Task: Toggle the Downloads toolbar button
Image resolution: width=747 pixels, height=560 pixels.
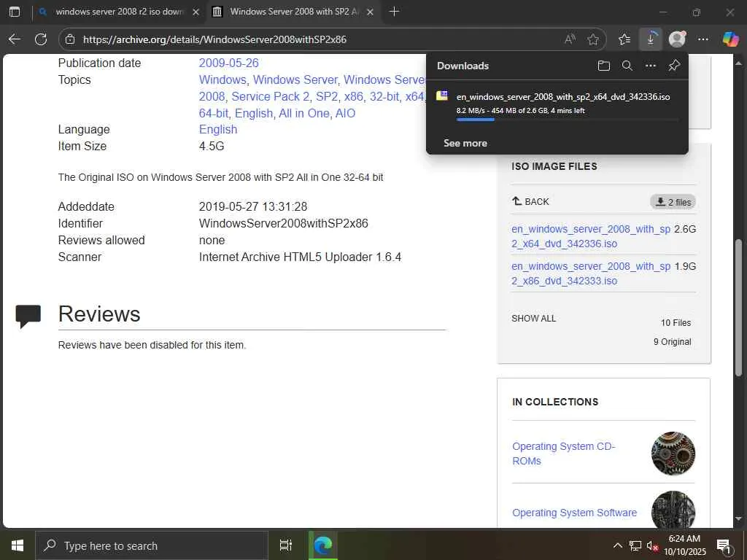Action: pos(650,39)
